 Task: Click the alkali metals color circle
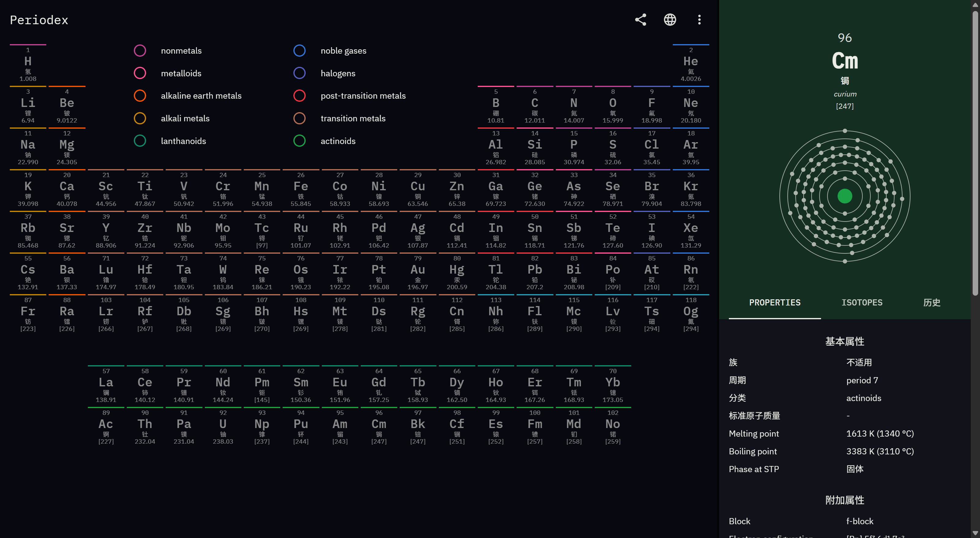140,118
